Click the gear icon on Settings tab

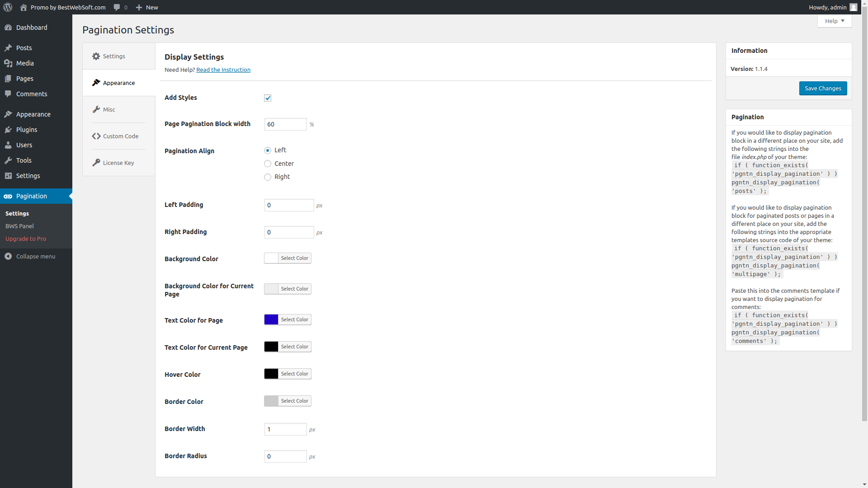pos(96,56)
